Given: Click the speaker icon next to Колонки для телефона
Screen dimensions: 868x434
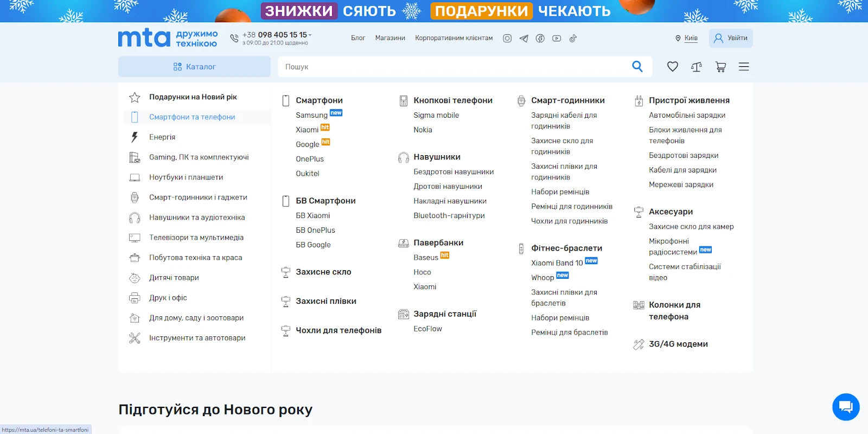Looking at the screenshot, I should coord(639,305).
